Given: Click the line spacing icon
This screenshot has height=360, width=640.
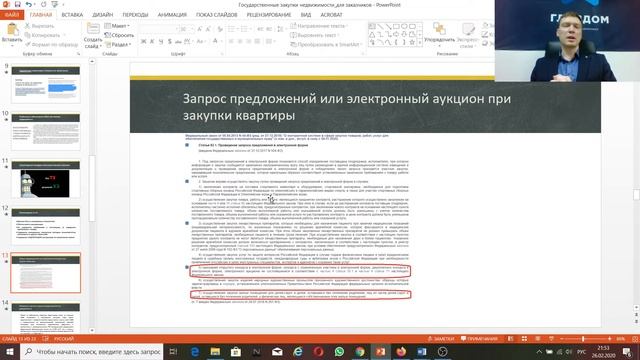Looking at the screenshot, I should (280, 29).
